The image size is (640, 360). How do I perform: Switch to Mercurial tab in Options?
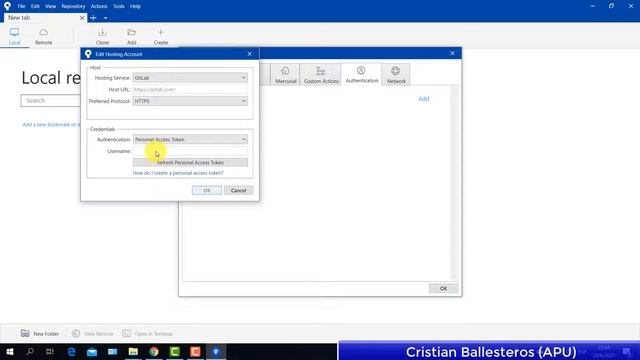[285, 75]
